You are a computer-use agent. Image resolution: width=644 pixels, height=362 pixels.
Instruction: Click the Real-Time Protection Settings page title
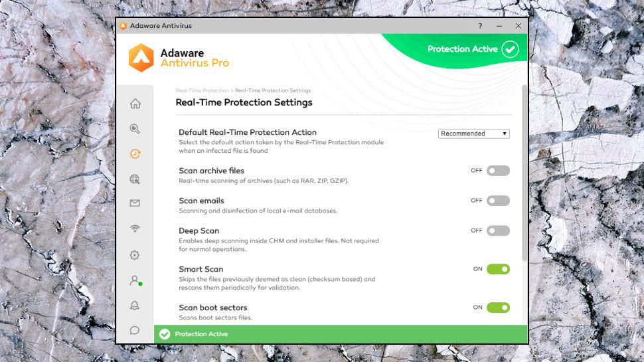pos(244,102)
